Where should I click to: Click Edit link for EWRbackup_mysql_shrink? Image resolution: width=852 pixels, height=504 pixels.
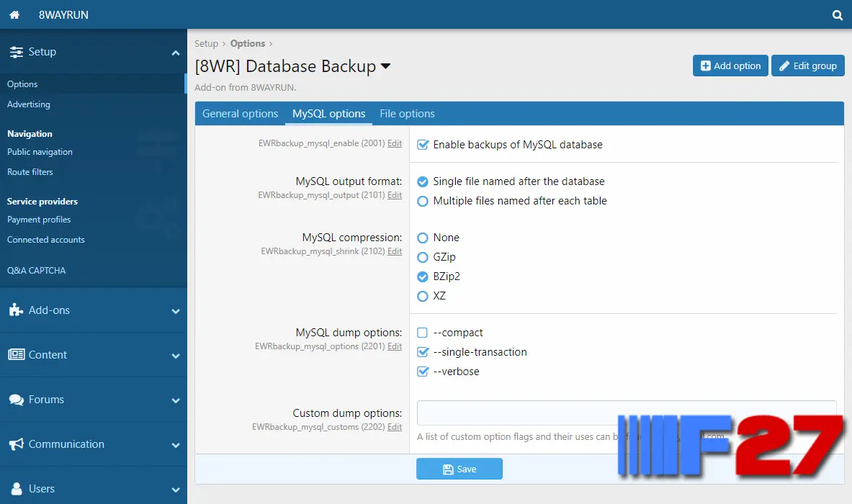click(395, 251)
